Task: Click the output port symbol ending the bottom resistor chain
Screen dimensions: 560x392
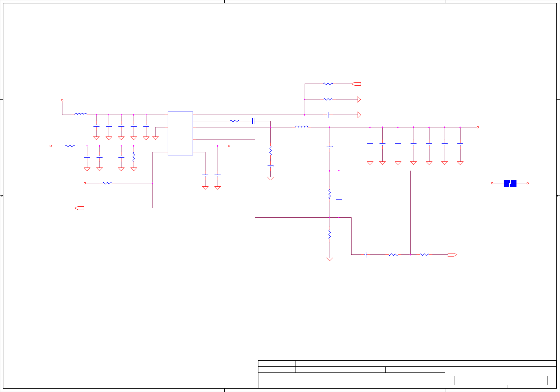Action: 452,255
